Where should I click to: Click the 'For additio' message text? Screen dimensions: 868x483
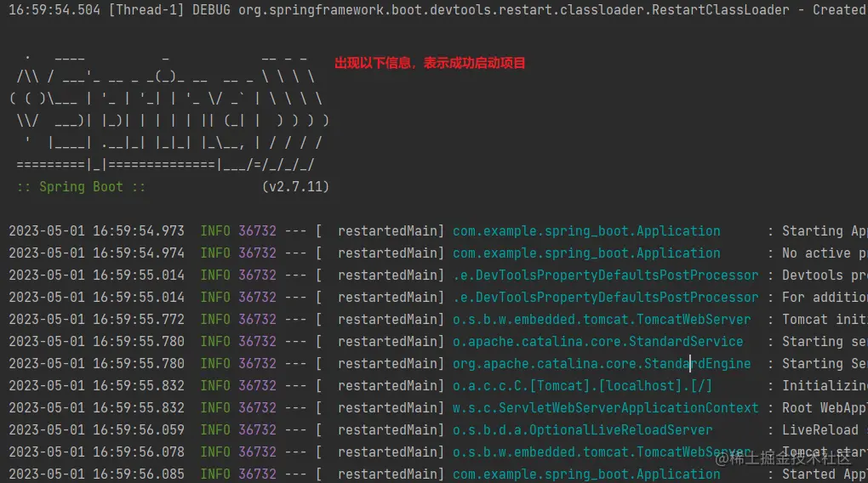click(x=825, y=298)
